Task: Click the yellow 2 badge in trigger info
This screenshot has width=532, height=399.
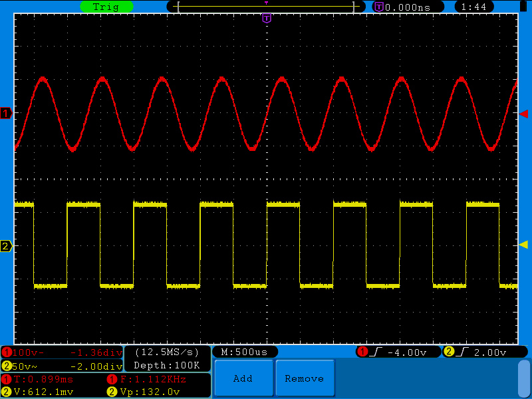Action: coord(448,352)
